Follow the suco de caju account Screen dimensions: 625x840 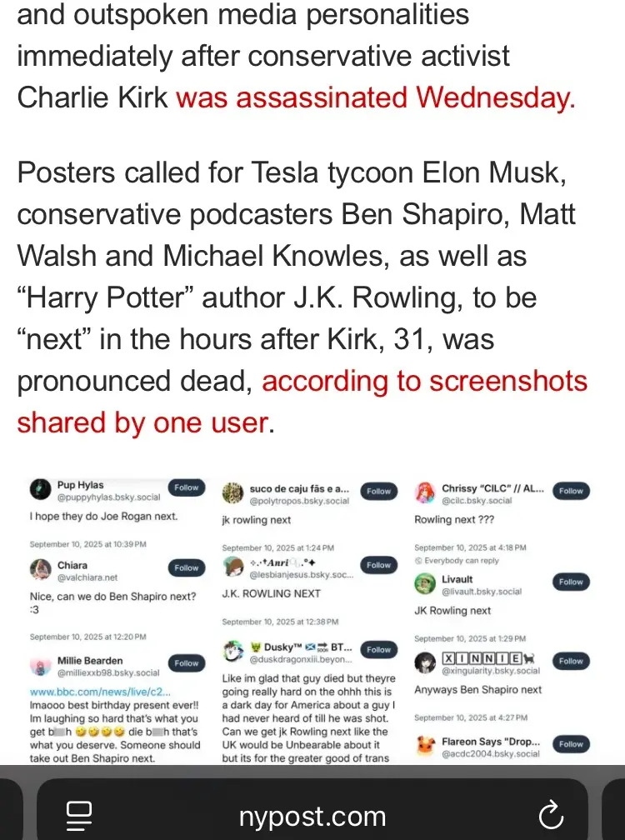coord(378,491)
